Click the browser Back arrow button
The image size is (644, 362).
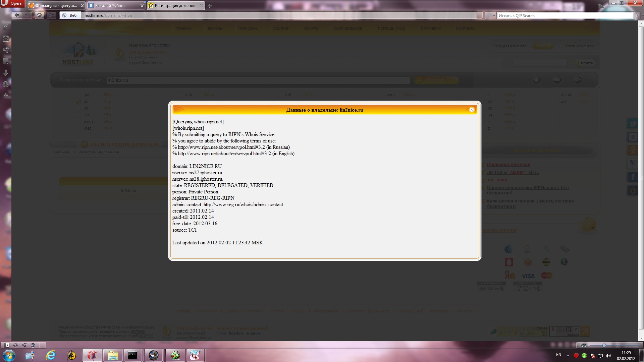17,15
